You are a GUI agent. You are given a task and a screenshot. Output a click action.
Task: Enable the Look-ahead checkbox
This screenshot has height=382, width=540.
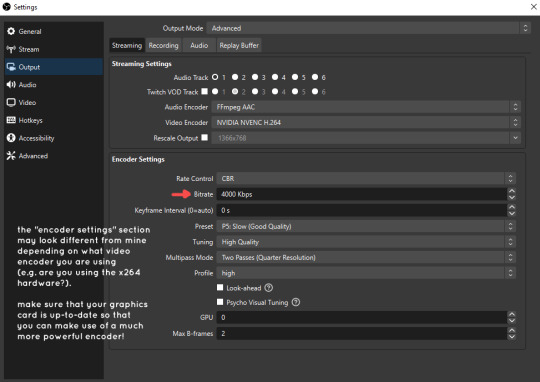220,287
